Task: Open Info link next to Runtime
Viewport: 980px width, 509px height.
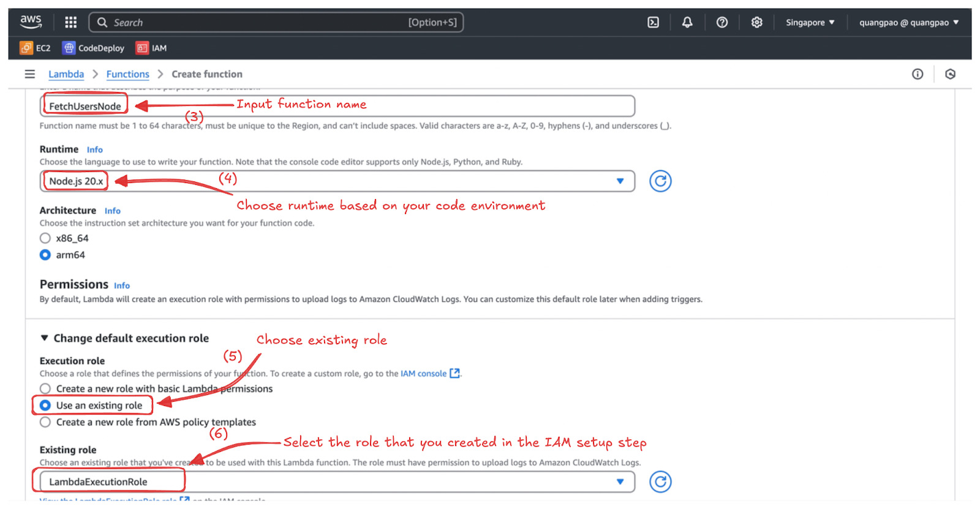Action: (95, 149)
